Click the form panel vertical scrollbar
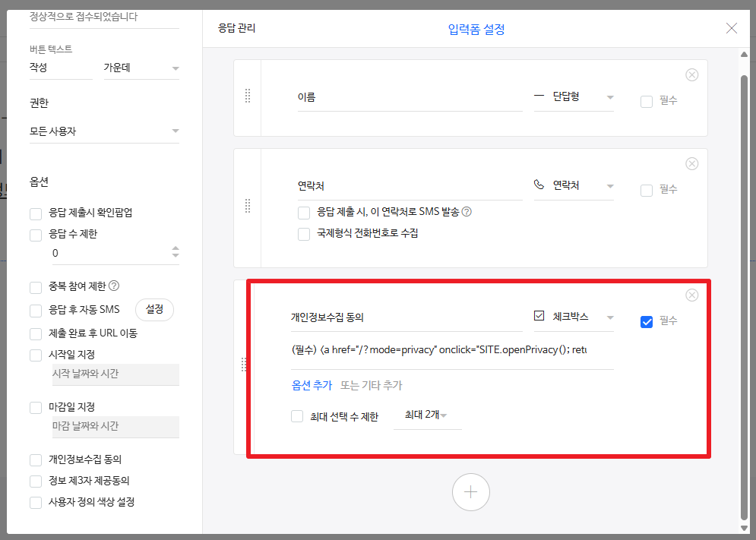Viewport: 756px width, 540px height. tap(744, 296)
